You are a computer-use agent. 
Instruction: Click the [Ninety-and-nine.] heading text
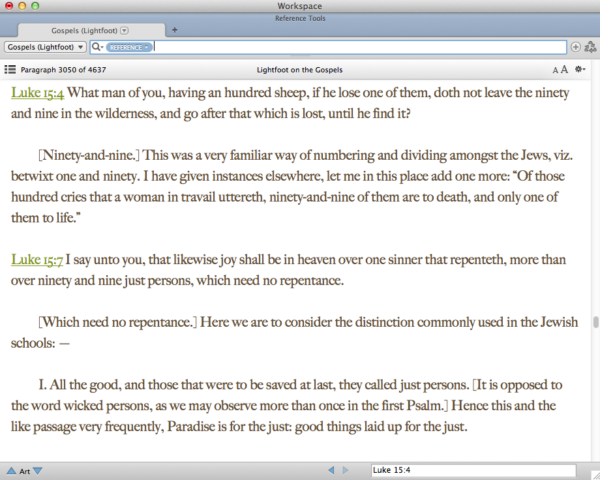tap(89, 155)
